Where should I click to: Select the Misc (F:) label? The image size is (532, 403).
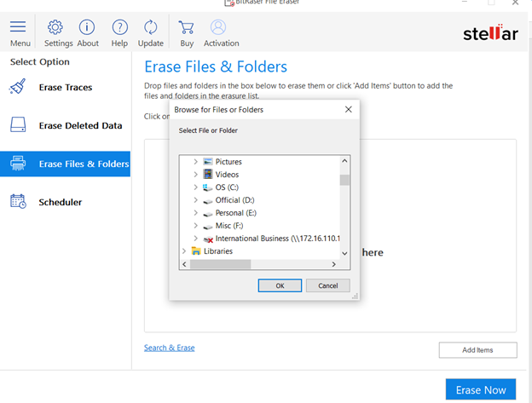click(x=229, y=226)
